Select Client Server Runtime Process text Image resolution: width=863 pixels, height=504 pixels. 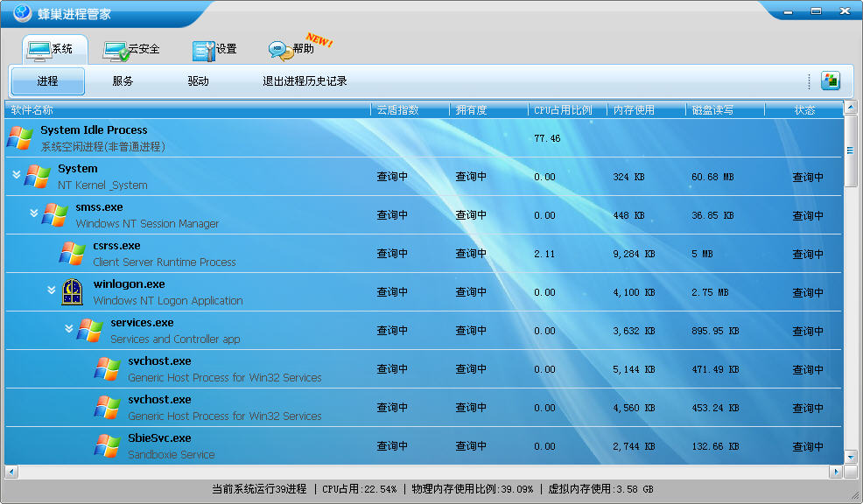[x=165, y=262]
